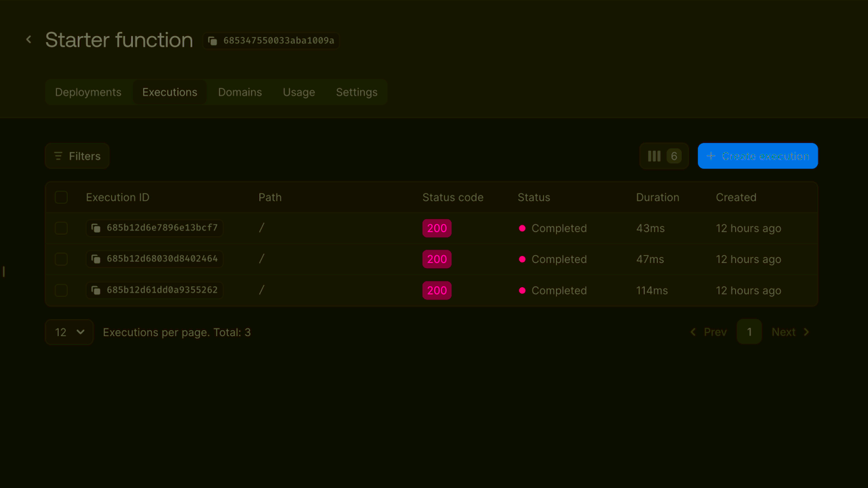
Task: Click the Create execution button
Action: click(757, 155)
